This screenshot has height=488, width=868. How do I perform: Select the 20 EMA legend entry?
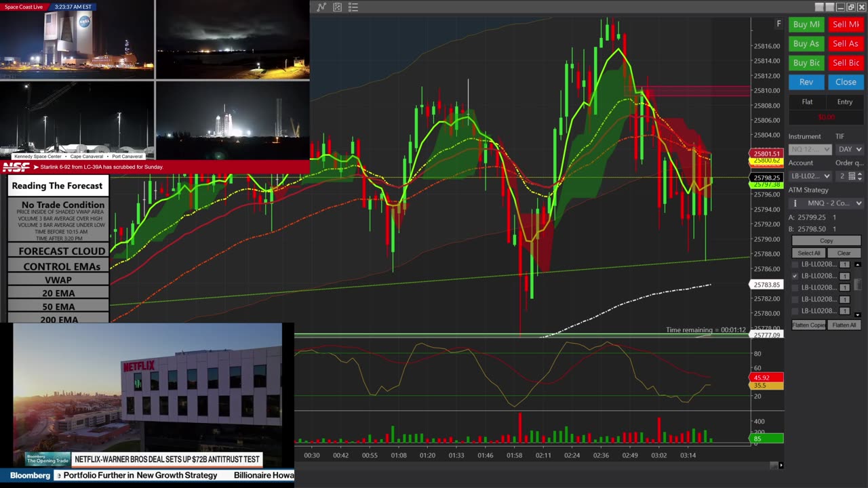coord(58,293)
